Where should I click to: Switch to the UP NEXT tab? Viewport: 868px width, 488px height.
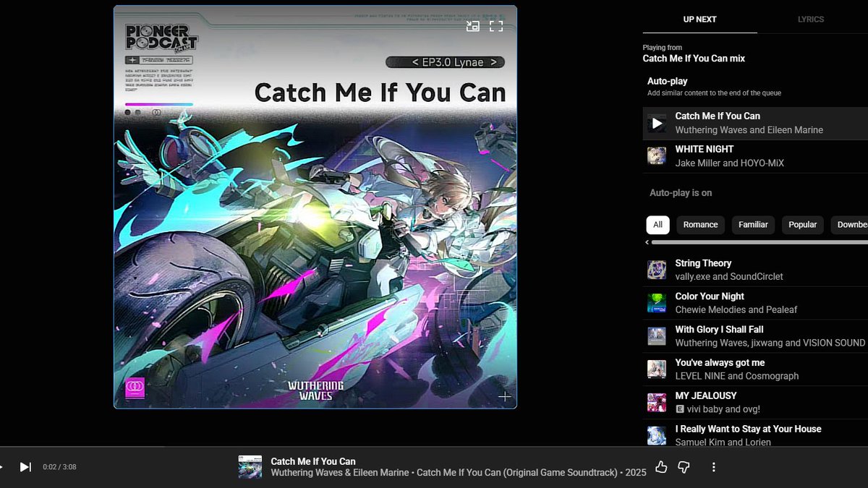(x=700, y=20)
